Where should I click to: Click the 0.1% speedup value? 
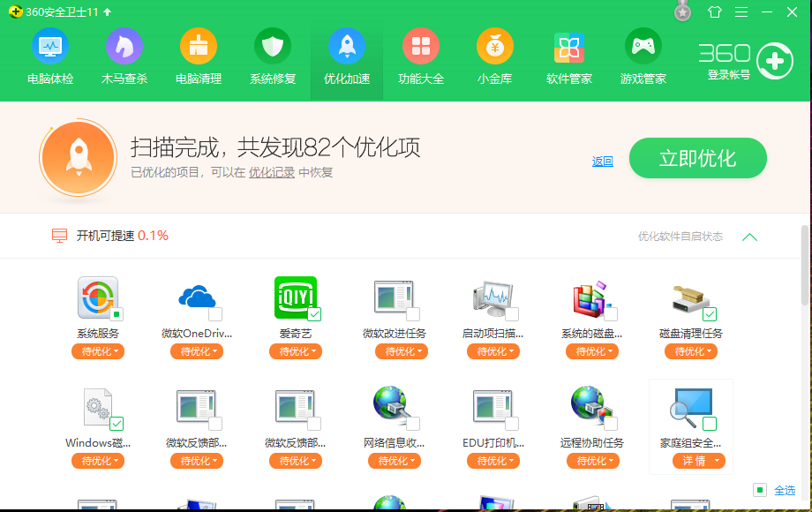(153, 236)
